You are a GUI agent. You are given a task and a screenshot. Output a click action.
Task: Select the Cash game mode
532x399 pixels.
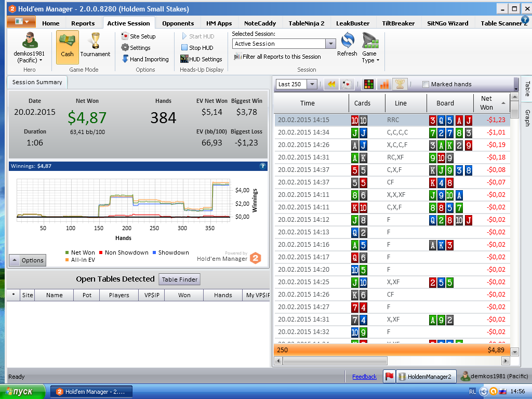click(x=67, y=47)
